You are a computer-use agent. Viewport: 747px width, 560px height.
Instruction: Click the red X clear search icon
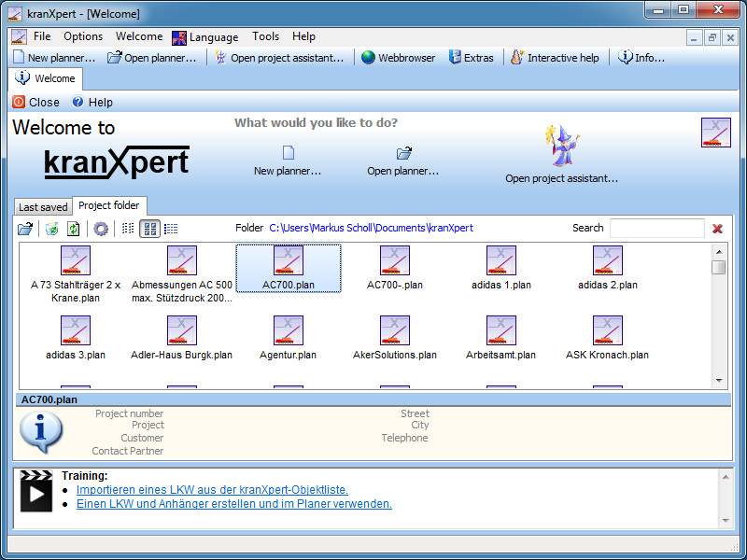tap(717, 229)
